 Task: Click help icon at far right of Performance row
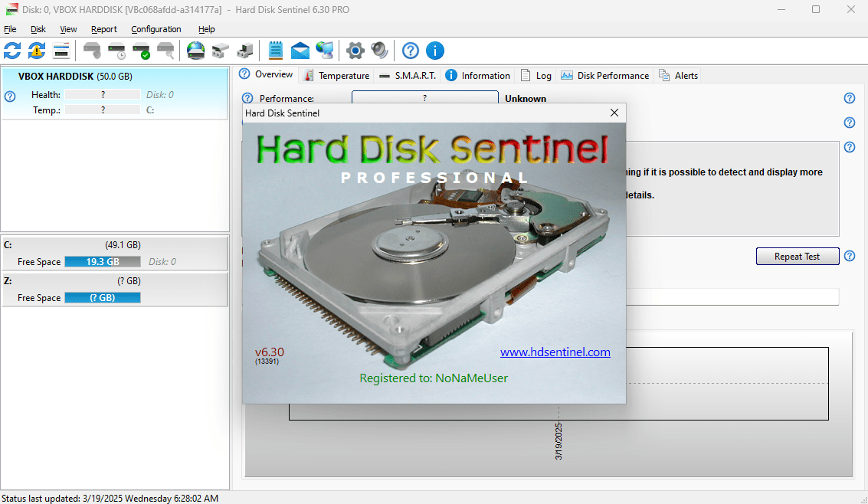pos(849,98)
